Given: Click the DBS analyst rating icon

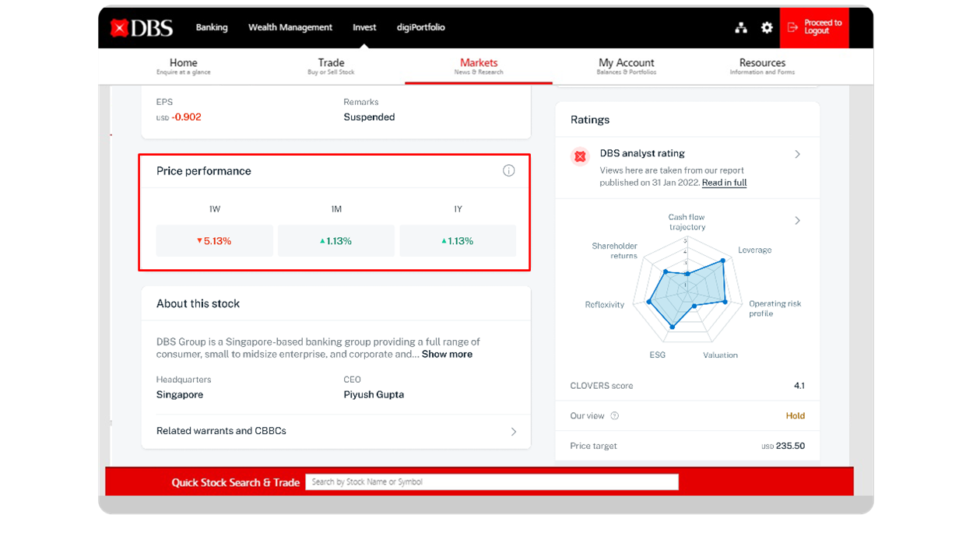Looking at the screenshot, I should tap(580, 156).
